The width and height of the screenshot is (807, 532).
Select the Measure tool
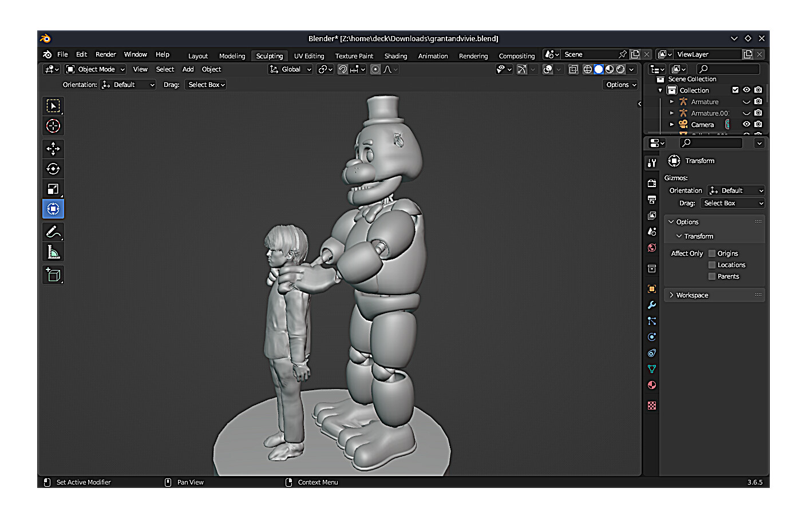53,252
